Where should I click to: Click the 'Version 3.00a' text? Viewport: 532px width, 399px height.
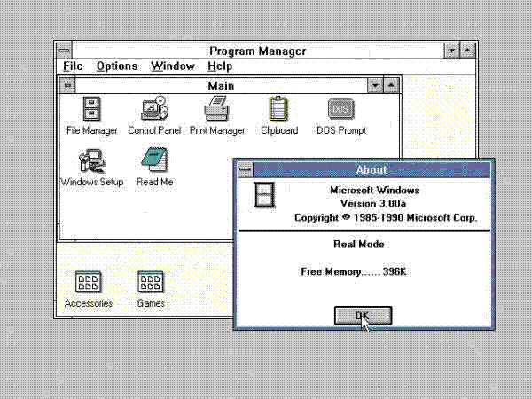click(x=373, y=204)
